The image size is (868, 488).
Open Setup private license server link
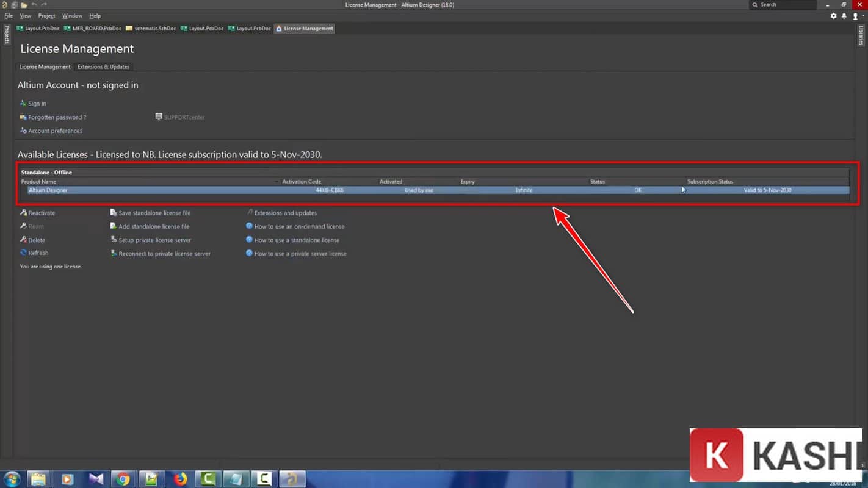tap(154, 240)
